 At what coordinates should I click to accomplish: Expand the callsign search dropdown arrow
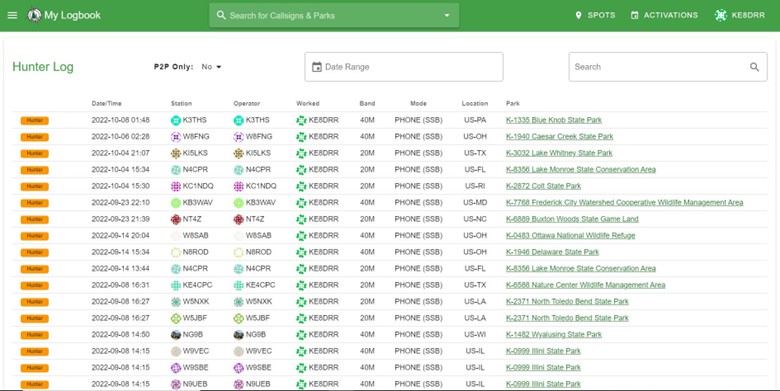447,15
